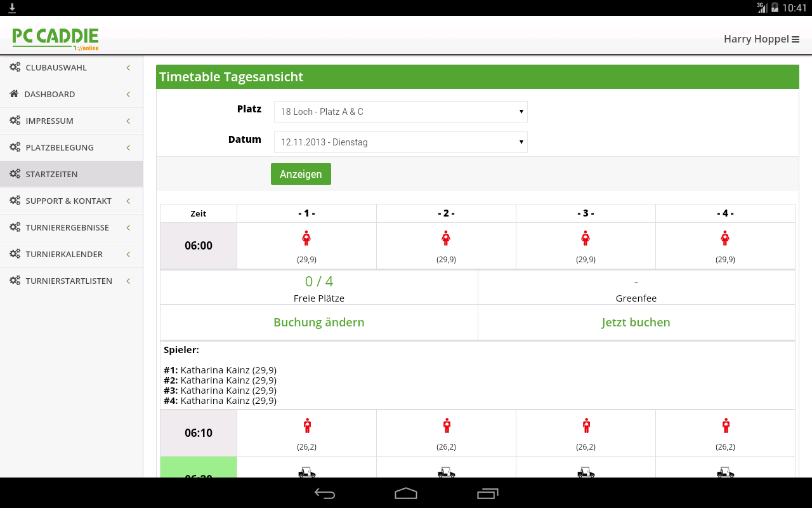Click the player icon in column 4 at 06:00

(725, 237)
